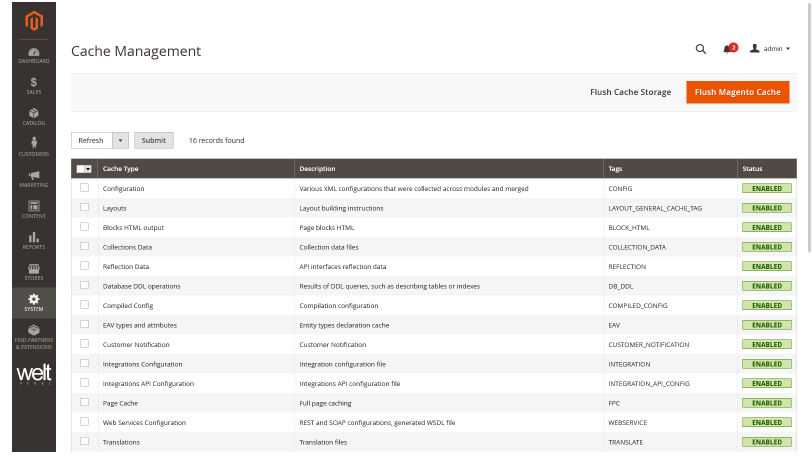The image size is (812, 461).
Task: Click the Cache Management page title
Action: pyautogui.click(x=136, y=51)
